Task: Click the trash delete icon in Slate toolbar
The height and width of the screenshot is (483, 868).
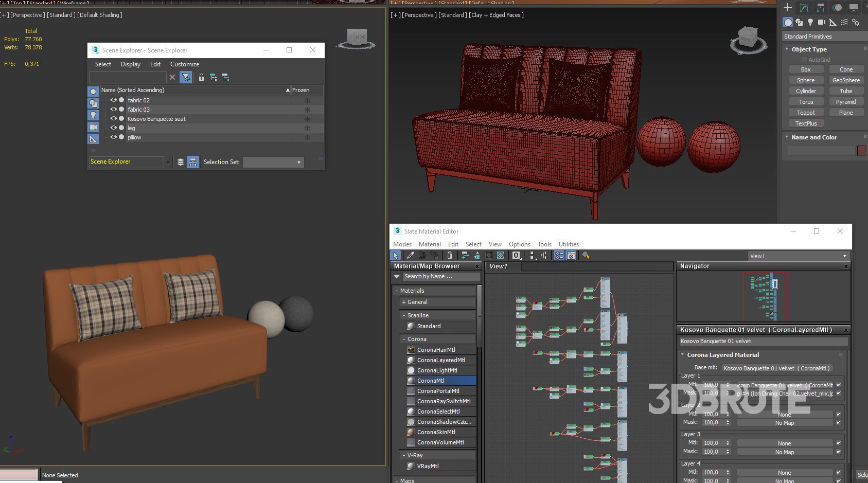Action: tap(450, 255)
